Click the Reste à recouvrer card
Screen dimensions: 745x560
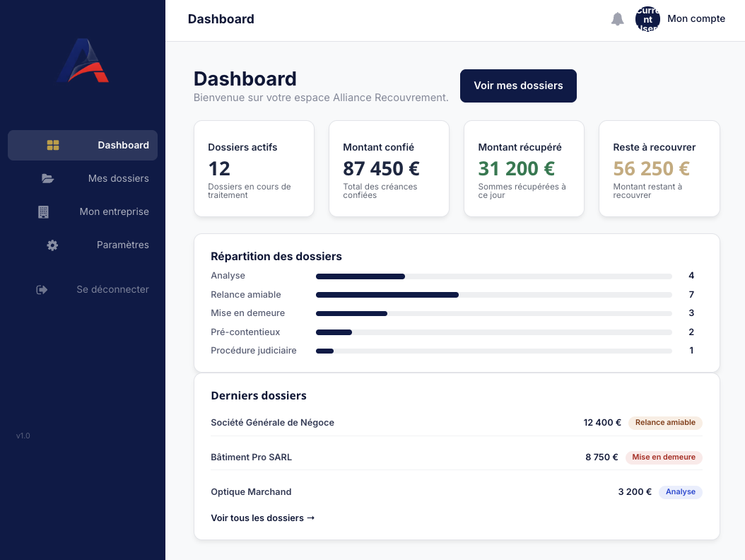659,169
